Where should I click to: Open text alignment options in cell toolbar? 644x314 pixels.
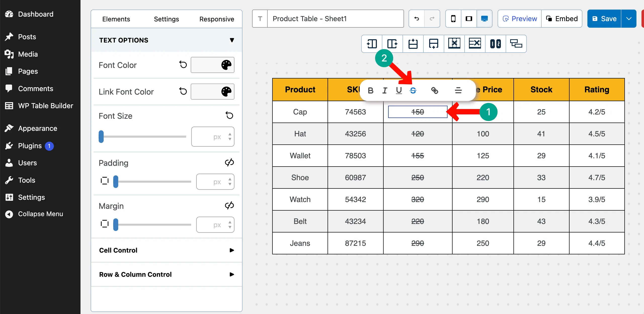[x=458, y=90]
